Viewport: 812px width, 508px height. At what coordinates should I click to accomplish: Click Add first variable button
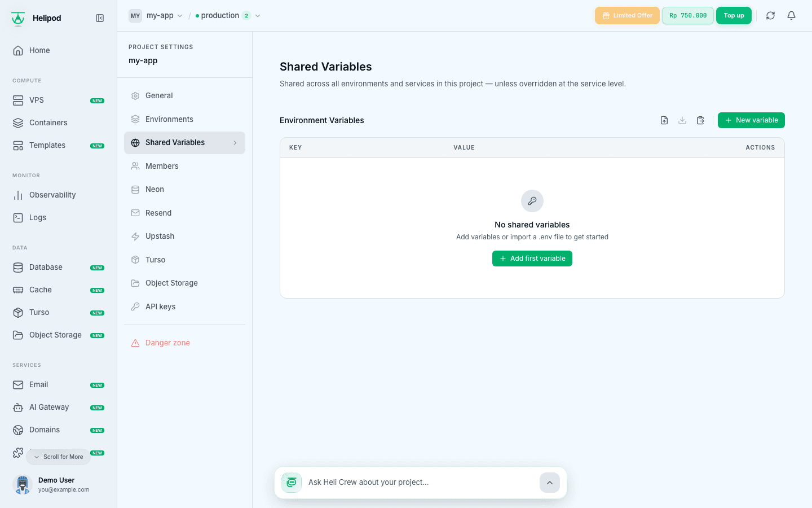[532, 259]
